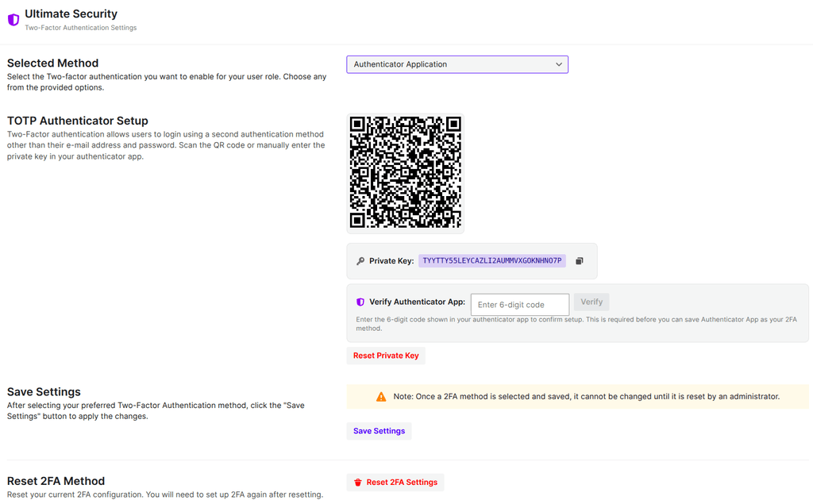Click the Verify Authenticator App label
This screenshot has height=504, width=813.
[417, 302]
